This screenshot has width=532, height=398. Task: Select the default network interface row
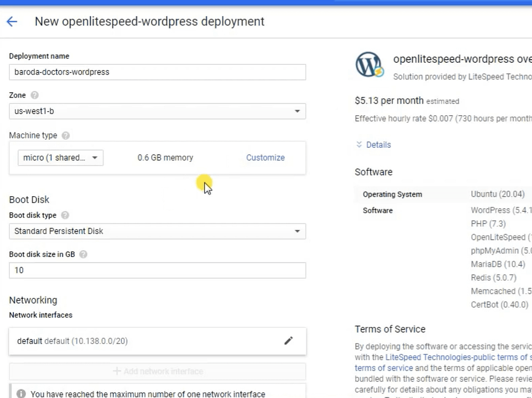(157, 341)
